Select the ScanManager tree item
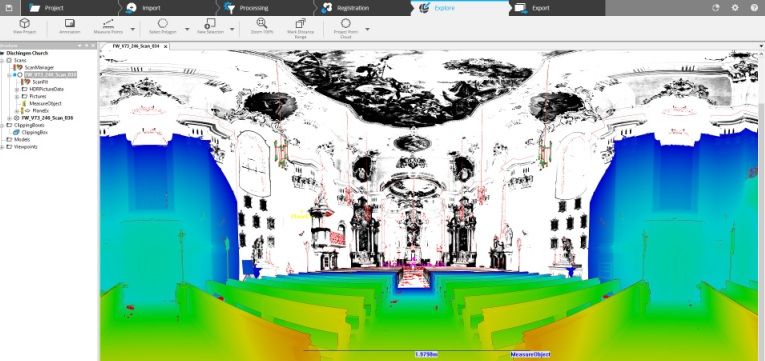The height and width of the screenshot is (361, 765). (x=39, y=67)
